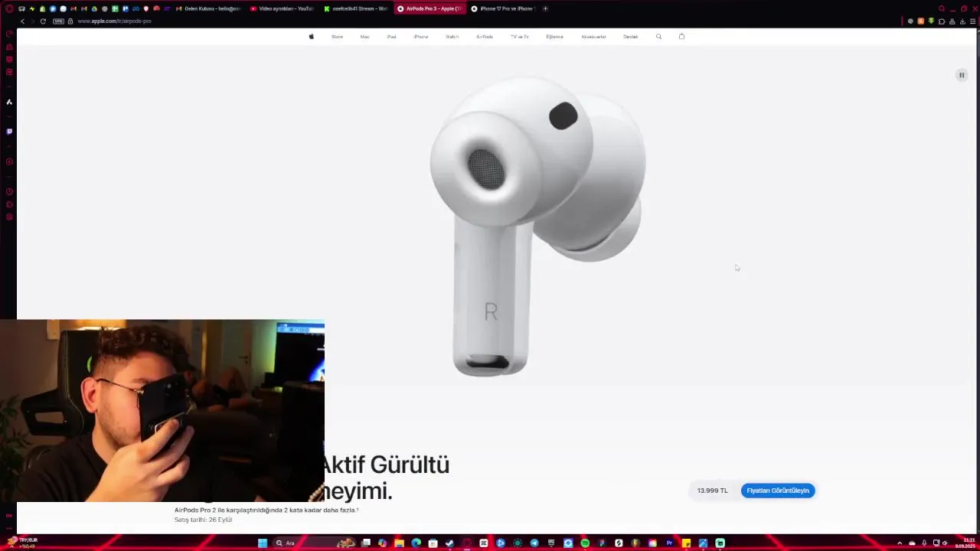Click the webcam overlay video
Screen dimensions: 980x551
[162, 411]
